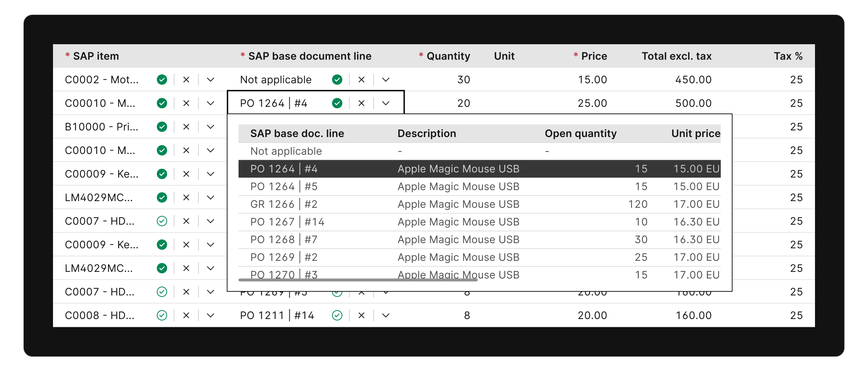This screenshot has width=868, height=389.
Task: Clear the B10000 - Pri... item with X
Action: click(x=186, y=127)
